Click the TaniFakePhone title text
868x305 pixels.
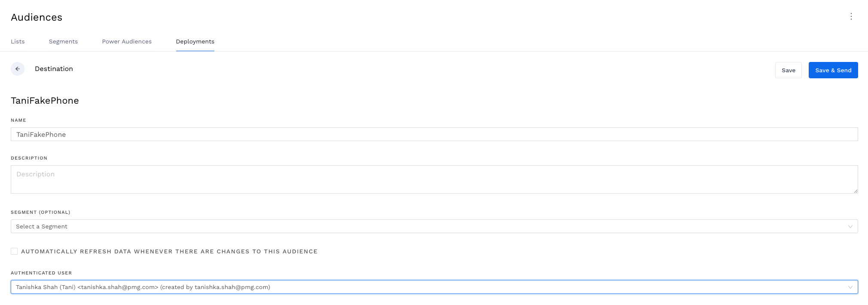point(45,100)
